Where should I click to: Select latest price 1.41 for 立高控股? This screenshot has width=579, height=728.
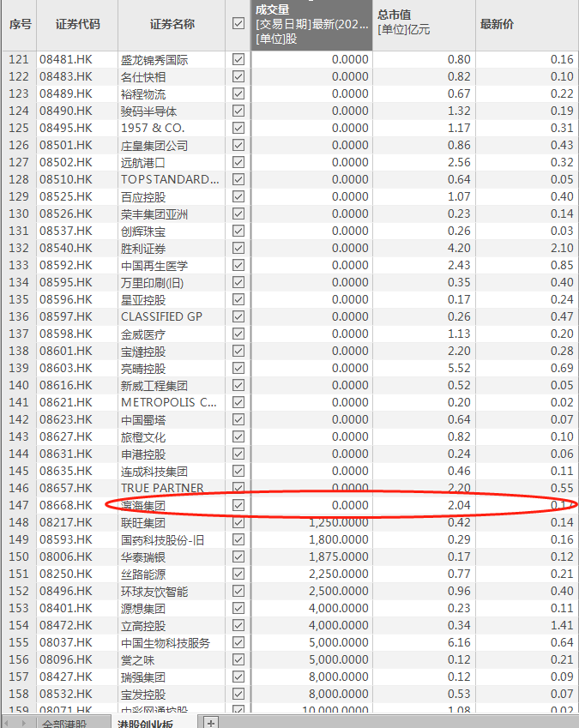562,625
